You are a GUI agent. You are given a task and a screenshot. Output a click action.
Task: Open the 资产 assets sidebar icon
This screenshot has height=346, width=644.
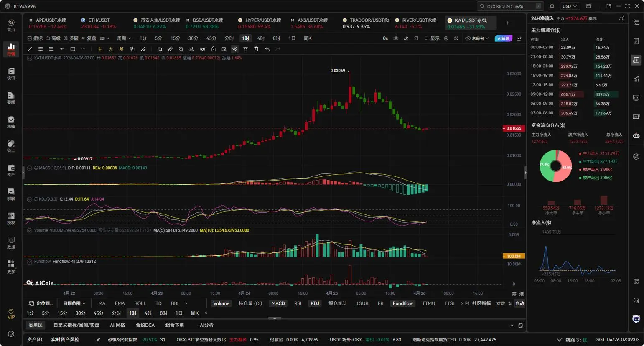point(11,170)
